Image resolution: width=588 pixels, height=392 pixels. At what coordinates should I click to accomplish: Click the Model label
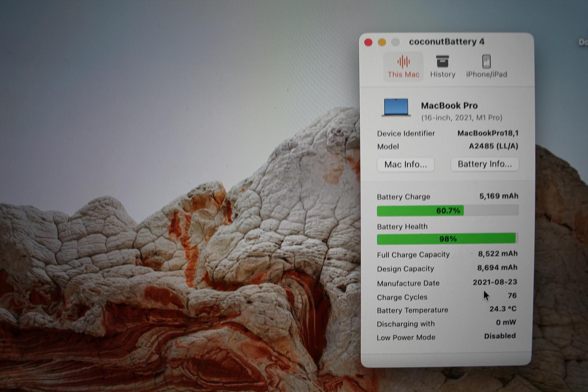[388, 147]
